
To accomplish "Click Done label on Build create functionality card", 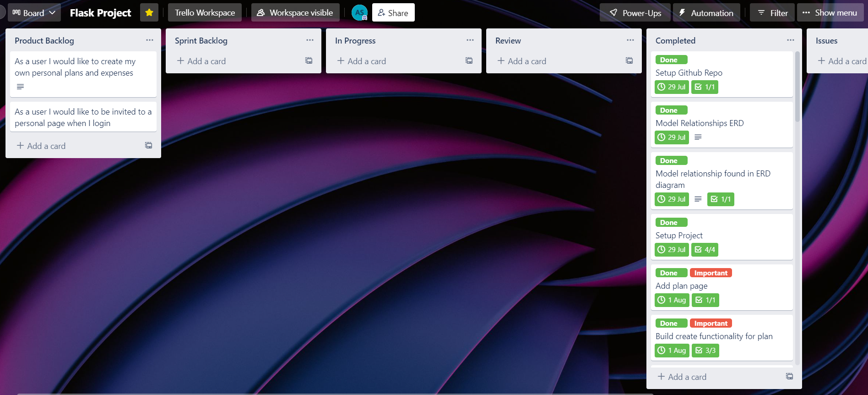I will [x=671, y=324].
